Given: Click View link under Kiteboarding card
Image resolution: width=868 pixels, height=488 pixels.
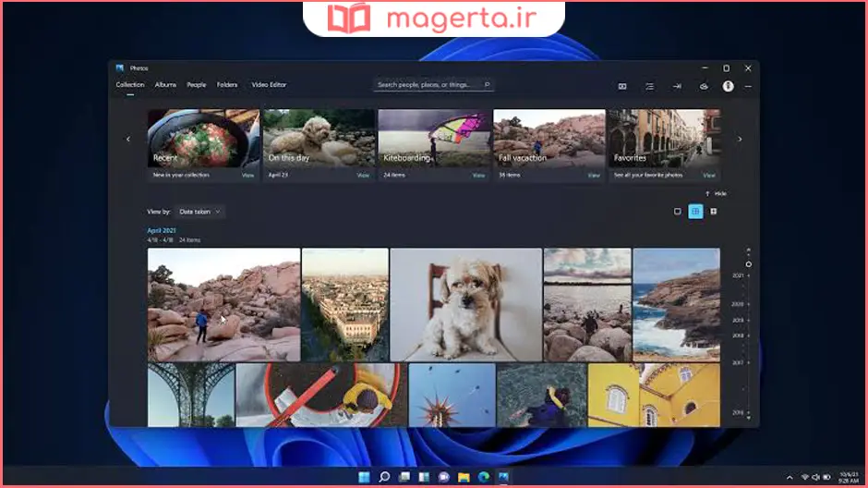Looking at the screenshot, I should click(x=478, y=175).
